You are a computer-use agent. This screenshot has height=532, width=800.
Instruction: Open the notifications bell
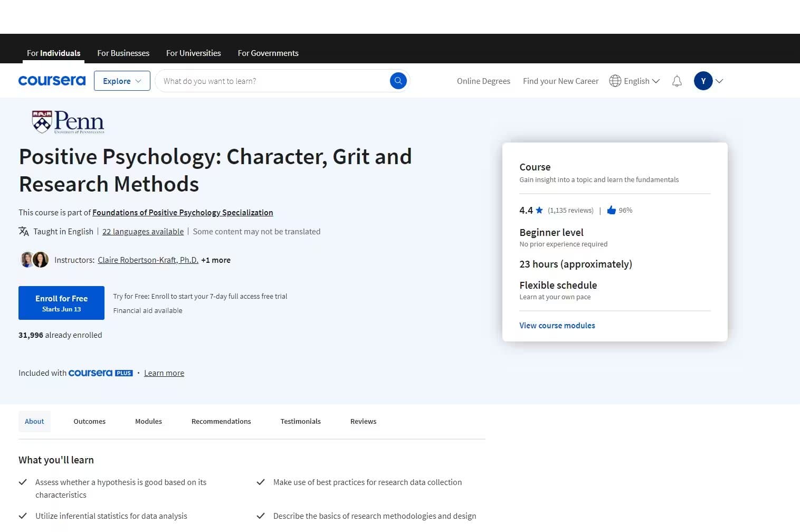coord(677,81)
